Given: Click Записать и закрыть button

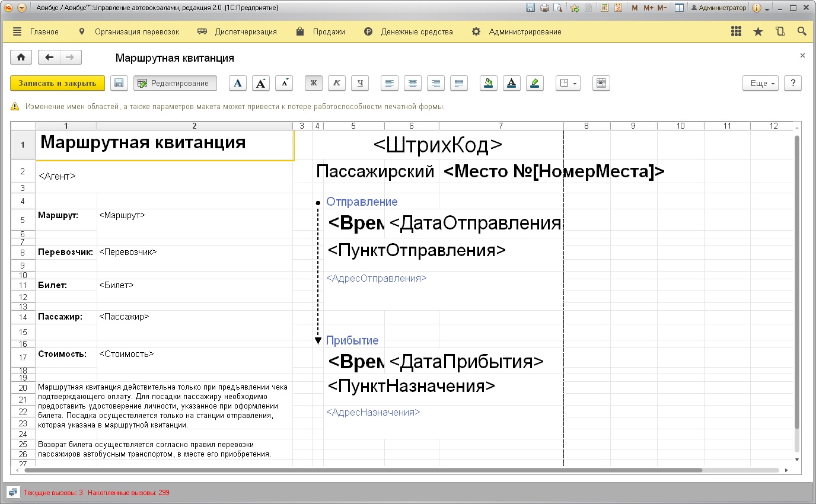Looking at the screenshot, I should pyautogui.click(x=58, y=84).
